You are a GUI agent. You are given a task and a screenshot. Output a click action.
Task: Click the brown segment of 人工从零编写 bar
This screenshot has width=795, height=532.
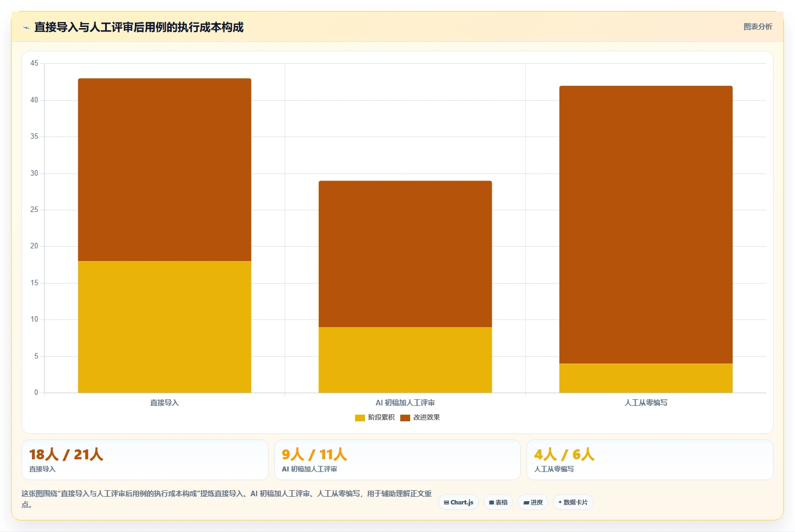[x=646, y=225]
